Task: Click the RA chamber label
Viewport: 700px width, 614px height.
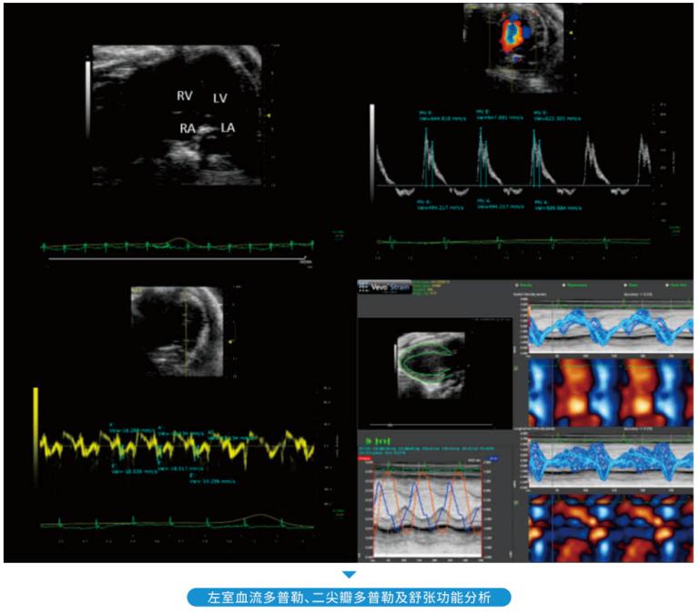Action: pos(188,128)
